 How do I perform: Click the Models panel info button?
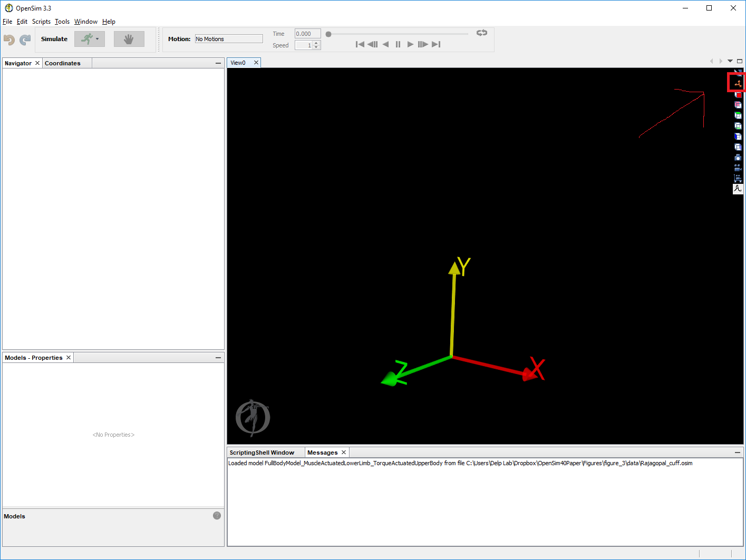[x=217, y=515]
